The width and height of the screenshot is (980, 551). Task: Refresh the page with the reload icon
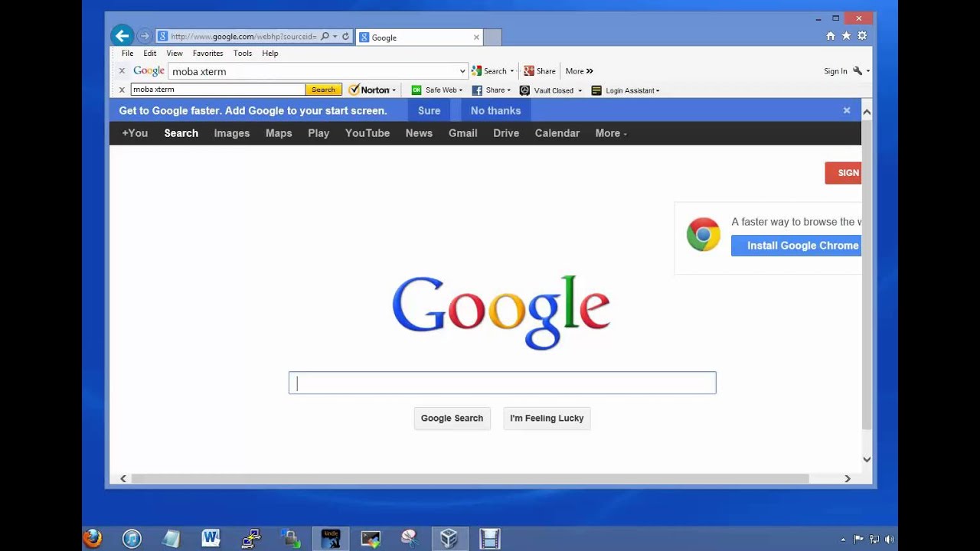345,36
